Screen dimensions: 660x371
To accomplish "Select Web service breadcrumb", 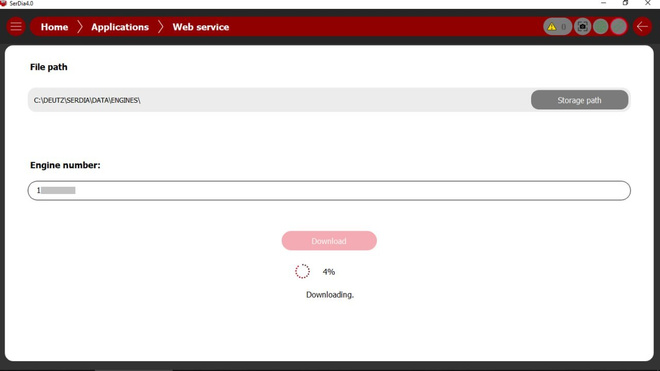I will pos(201,27).
